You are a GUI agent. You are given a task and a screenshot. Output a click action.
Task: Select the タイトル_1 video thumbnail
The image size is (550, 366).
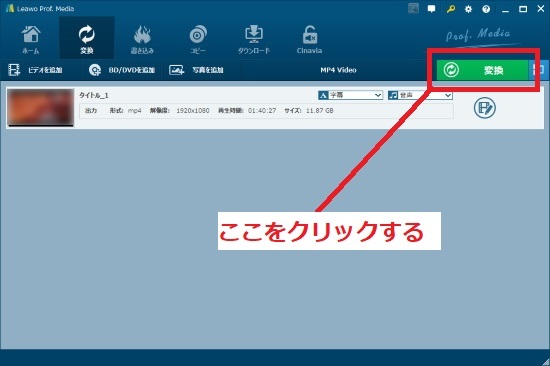pos(41,107)
